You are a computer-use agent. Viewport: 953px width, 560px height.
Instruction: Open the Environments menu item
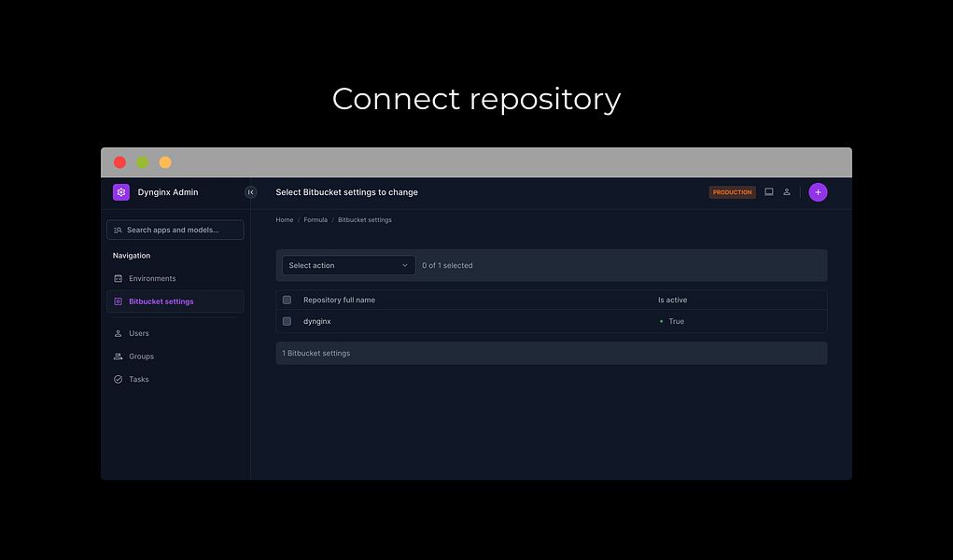tap(175, 278)
